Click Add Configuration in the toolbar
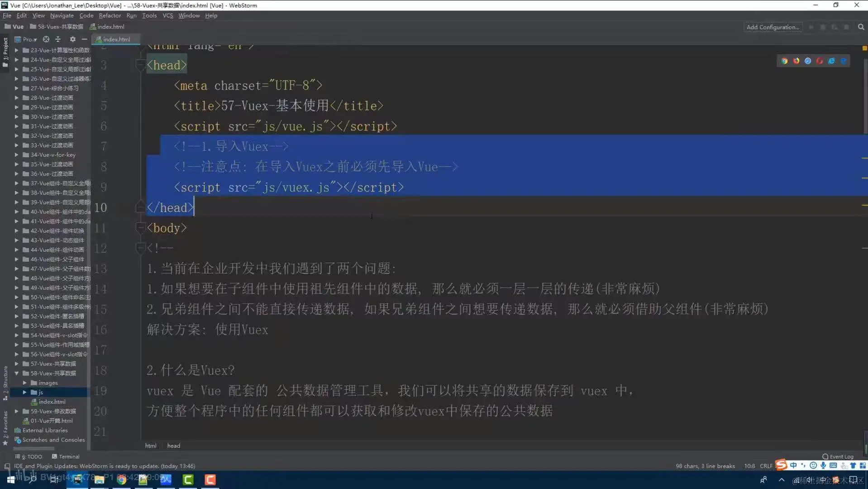The image size is (868, 489). (x=773, y=27)
